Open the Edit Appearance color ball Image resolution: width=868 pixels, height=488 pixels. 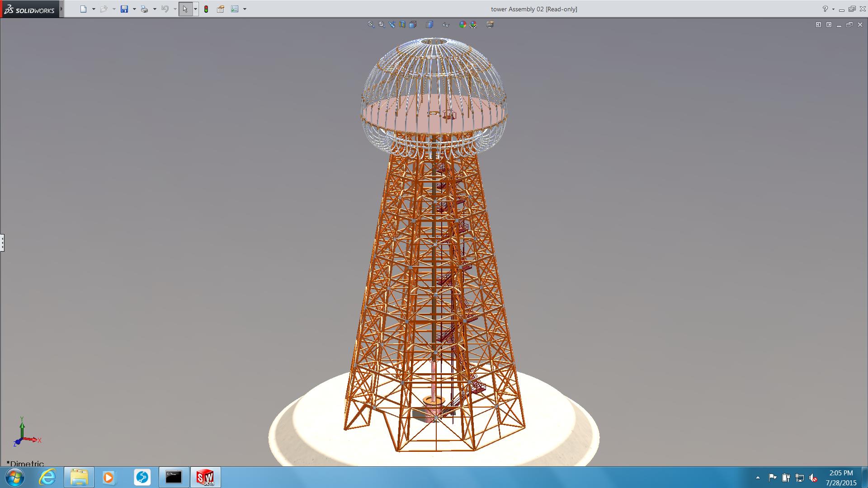(x=462, y=24)
